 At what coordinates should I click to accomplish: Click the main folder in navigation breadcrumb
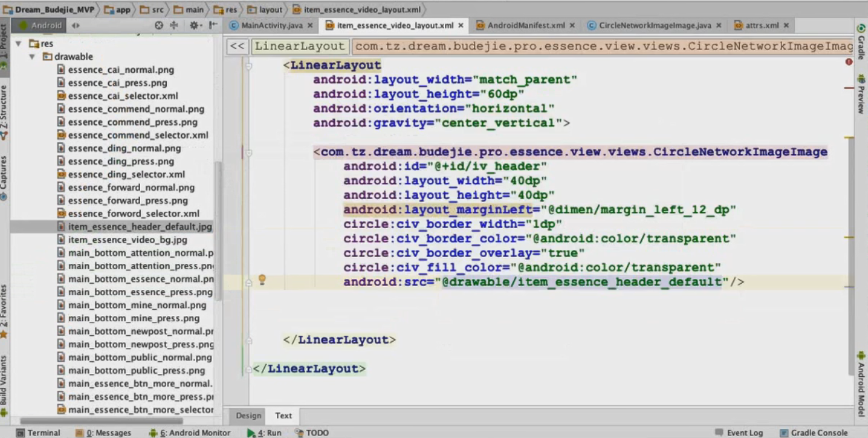tap(189, 10)
